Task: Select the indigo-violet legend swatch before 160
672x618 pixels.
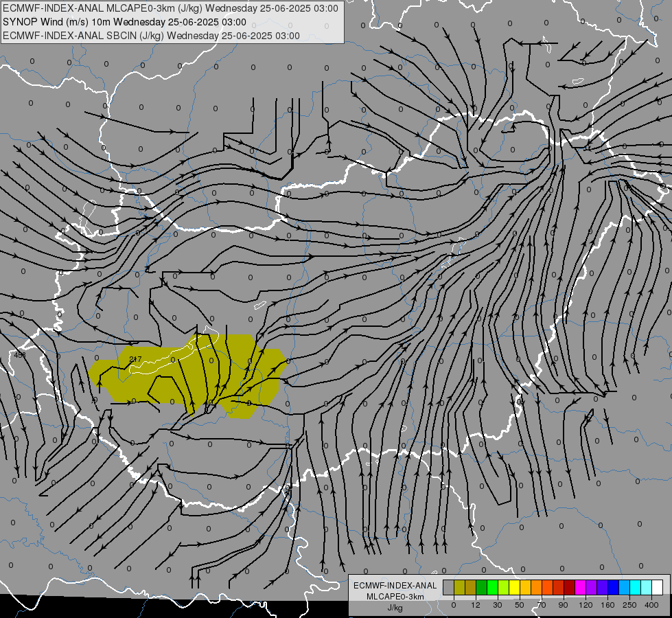Action: [x=602, y=587]
